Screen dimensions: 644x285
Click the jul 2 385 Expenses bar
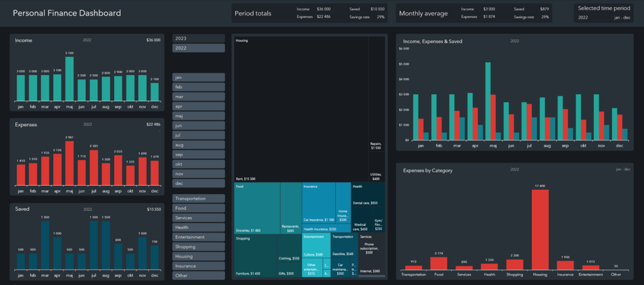pos(94,168)
